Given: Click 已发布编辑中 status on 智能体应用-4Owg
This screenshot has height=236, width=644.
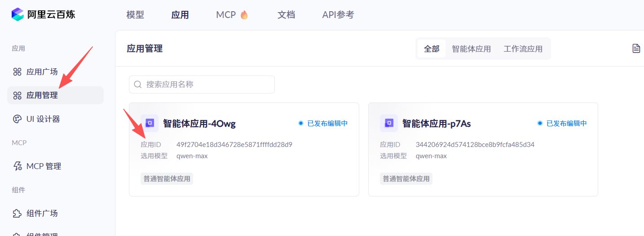Looking at the screenshot, I should [323, 123].
